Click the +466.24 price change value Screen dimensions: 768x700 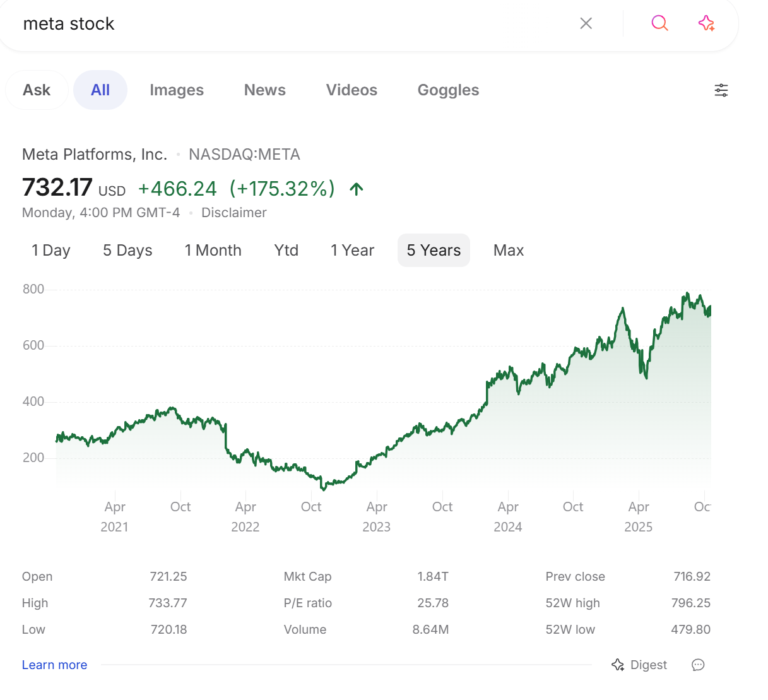tap(177, 189)
